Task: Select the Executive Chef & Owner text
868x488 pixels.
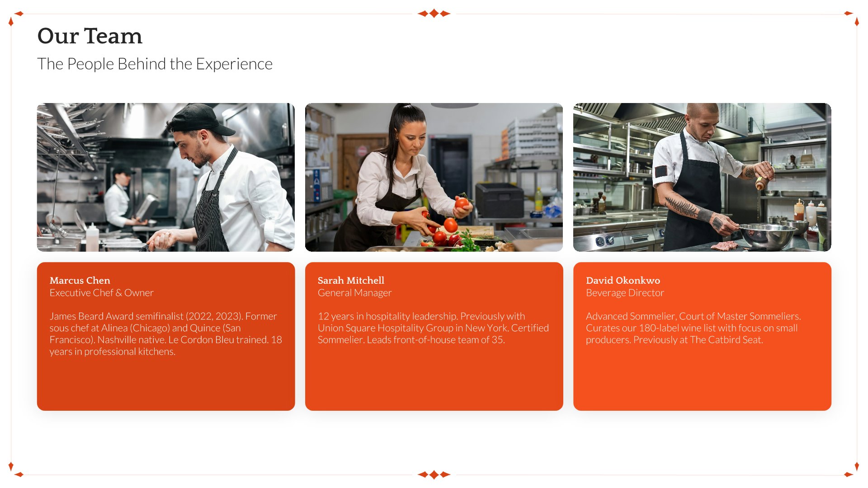Action: point(102,293)
